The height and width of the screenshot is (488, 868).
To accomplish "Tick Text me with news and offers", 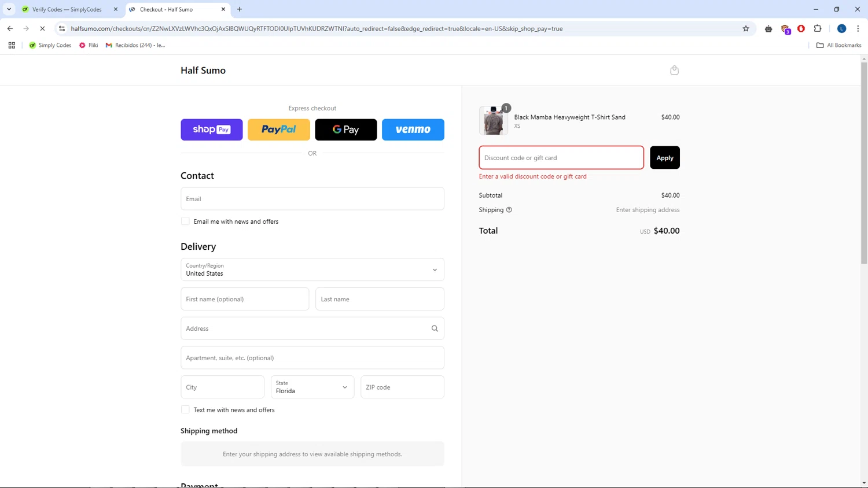I will pyautogui.click(x=185, y=409).
